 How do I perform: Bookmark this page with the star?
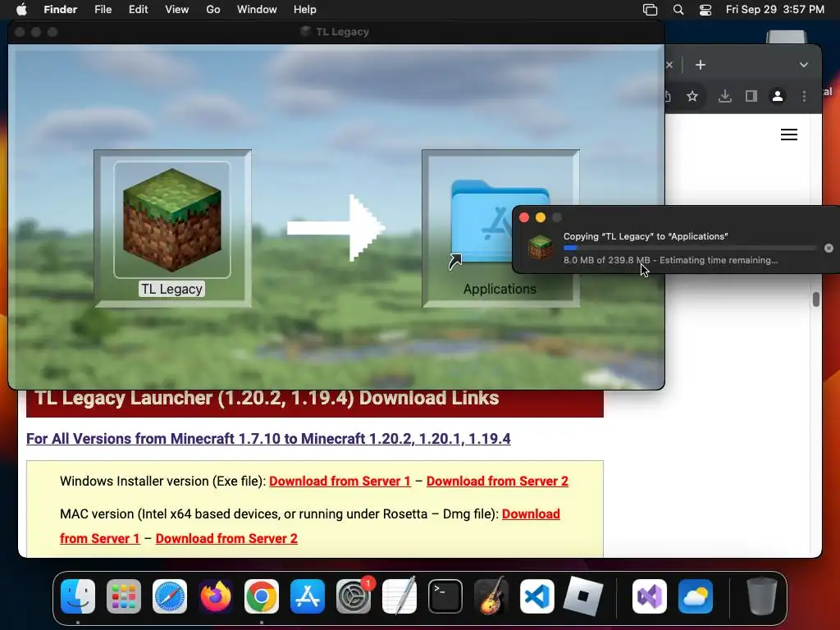click(692, 96)
